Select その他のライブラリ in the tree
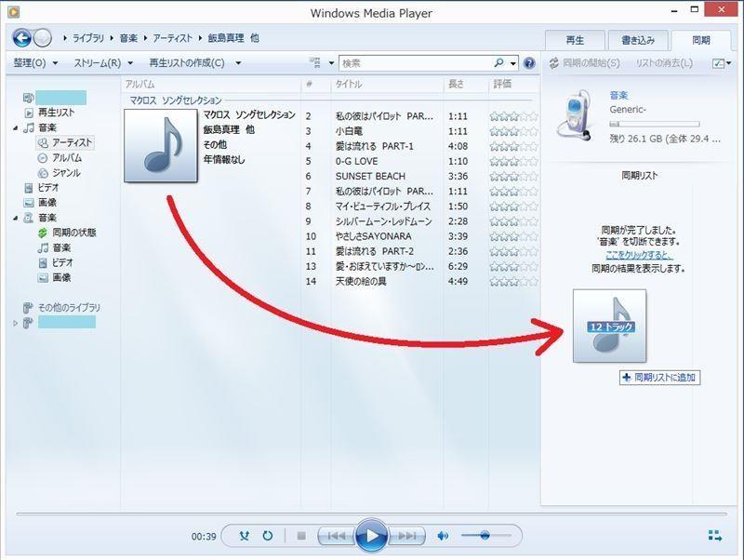744x560 pixels. tap(69, 308)
